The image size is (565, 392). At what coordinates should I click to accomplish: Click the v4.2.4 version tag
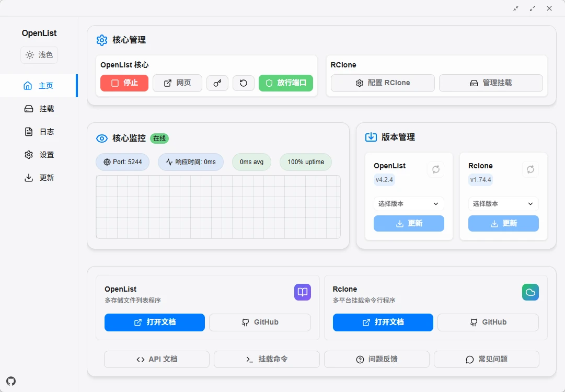(x=384, y=180)
